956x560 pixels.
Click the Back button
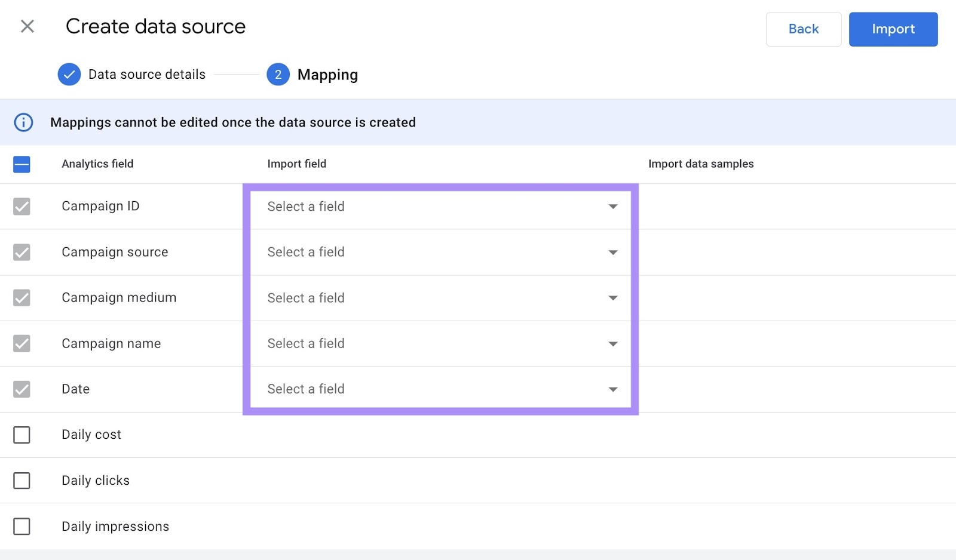pos(803,29)
